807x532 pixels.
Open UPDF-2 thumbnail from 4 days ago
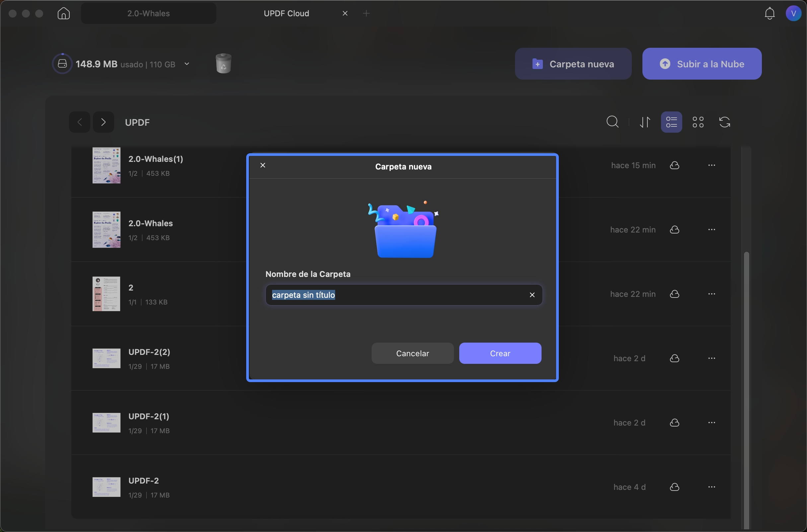tap(106, 487)
